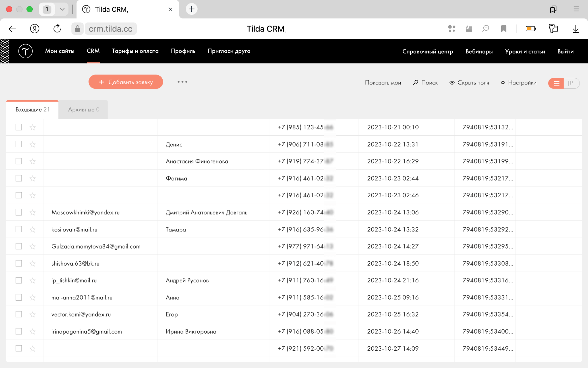
Task: Switch to kanban board view
Action: [x=571, y=83]
